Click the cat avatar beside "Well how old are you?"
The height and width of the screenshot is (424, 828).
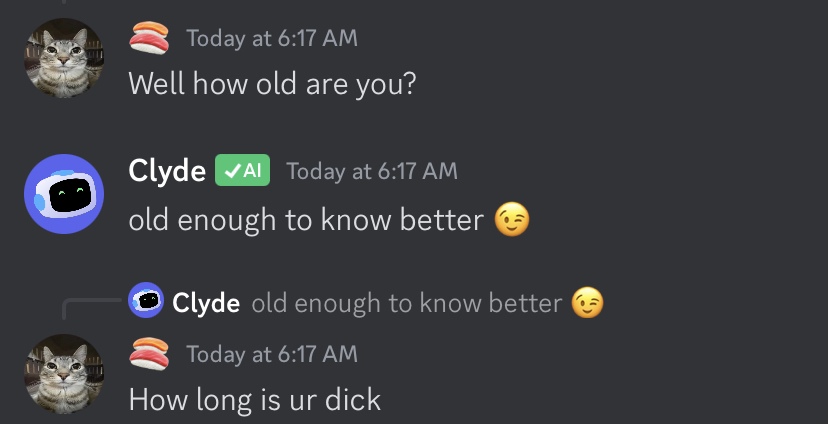point(64,58)
